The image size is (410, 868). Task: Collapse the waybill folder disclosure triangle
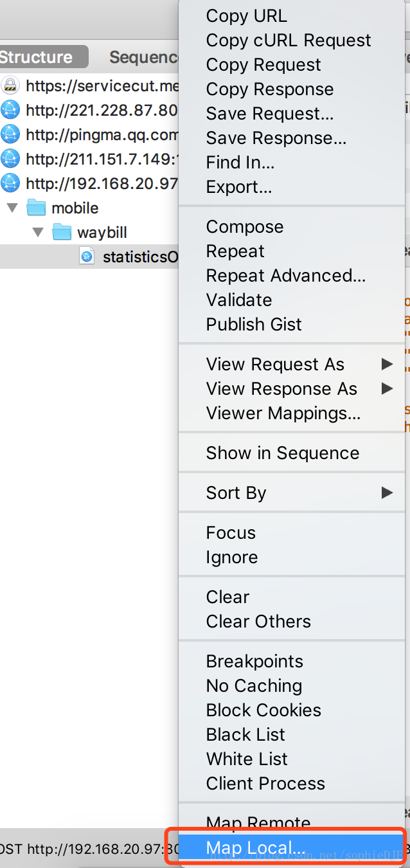(x=38, y=232)
